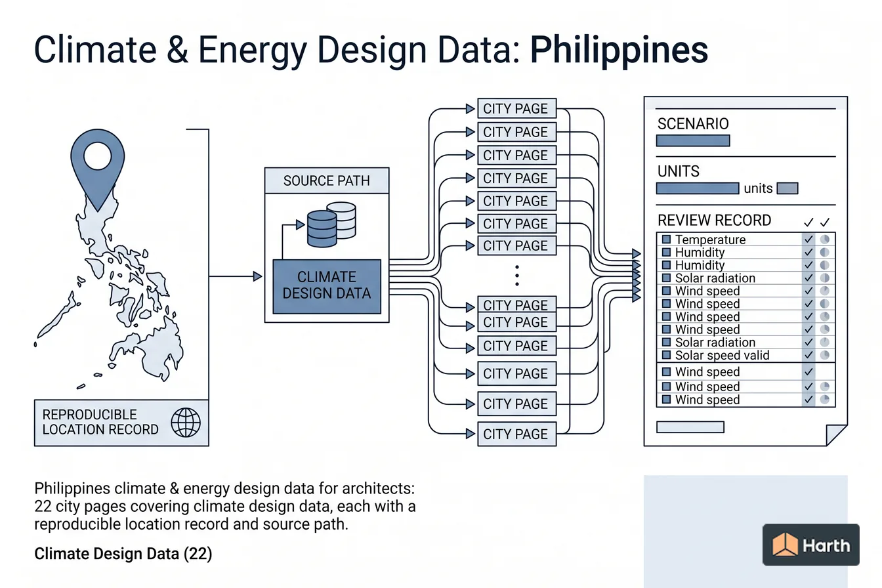882x588 pixels.
Task: Open the topmost CITY PAGE box
Action: [517, 109]
